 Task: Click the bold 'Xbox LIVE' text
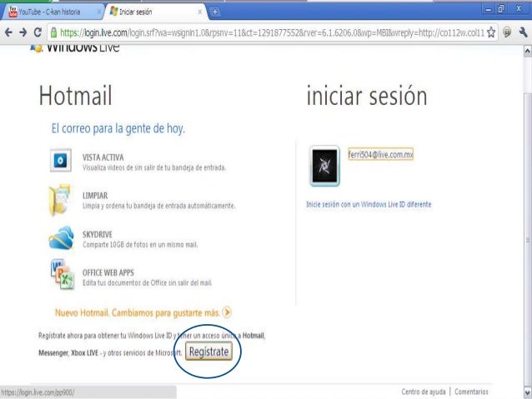point(84,353)
